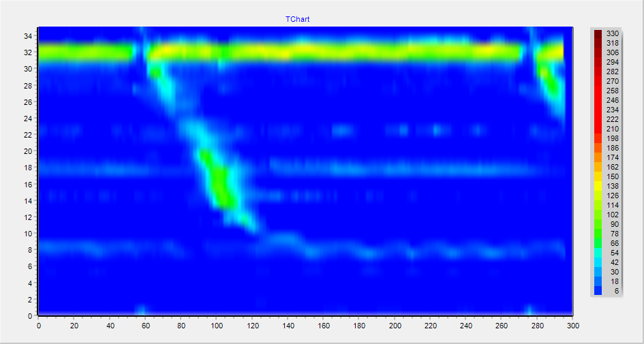Click the 32 label on the vertical axis
The height and width of the screenshot is (344, 644).
point(29,52)
